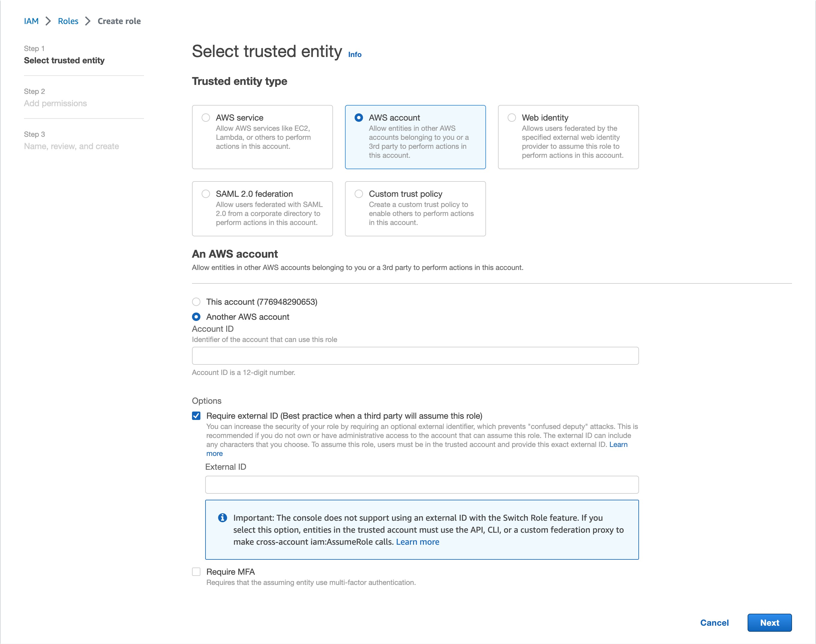Select SAML 2.0 federation option
Screen dimensions: 816x644
pos(206,194)
